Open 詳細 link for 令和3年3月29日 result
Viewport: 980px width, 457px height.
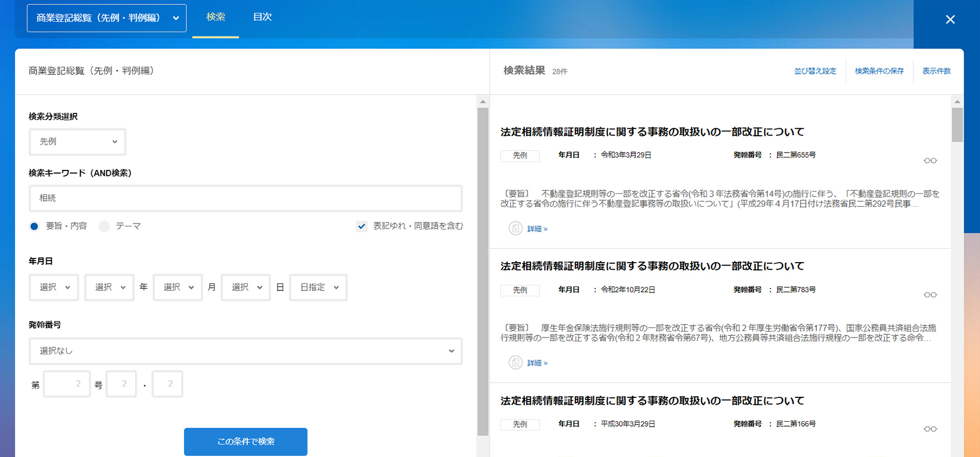[537, 229]
